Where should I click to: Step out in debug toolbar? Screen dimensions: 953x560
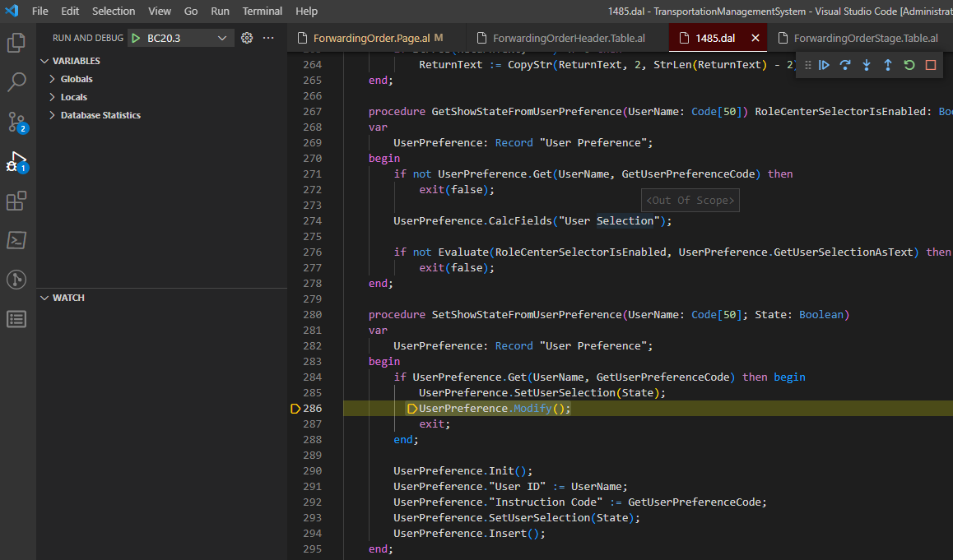tap(888, 65)
